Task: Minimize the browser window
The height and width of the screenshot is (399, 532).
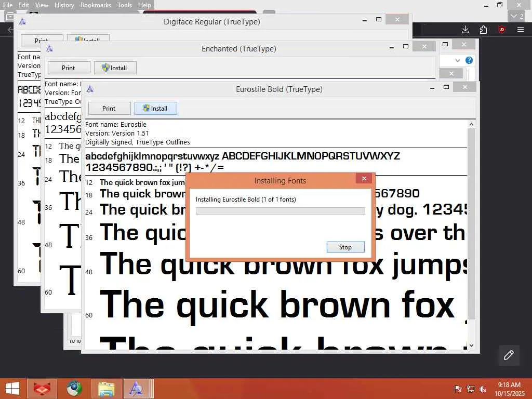Action: pos(486,5)
